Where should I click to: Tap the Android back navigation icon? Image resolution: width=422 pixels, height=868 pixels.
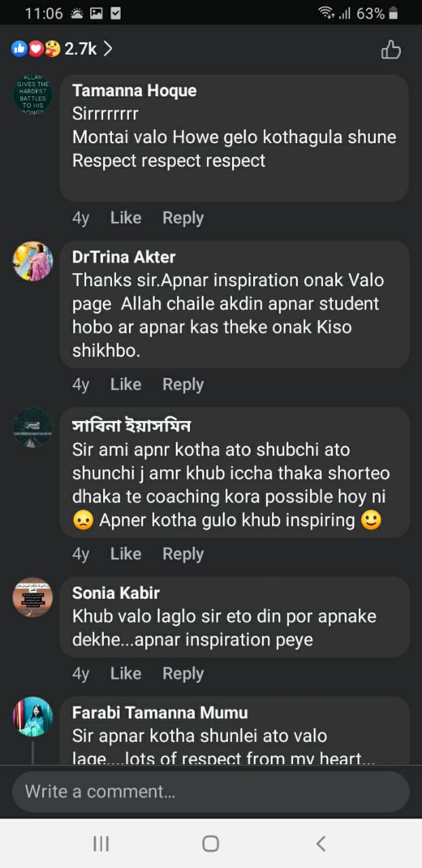coord(321,843)
